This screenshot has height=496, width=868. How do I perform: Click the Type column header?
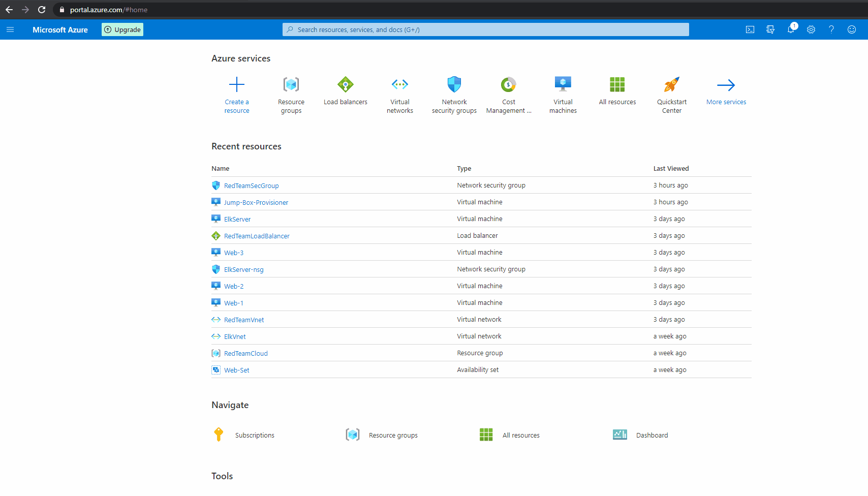pyautogui.click(x=464, y=168)
